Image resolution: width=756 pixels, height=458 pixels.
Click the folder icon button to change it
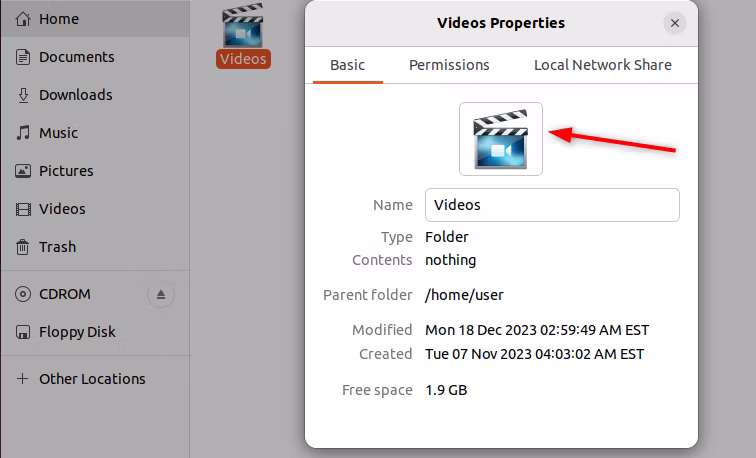pyautogui.click(x=500, y=139)
